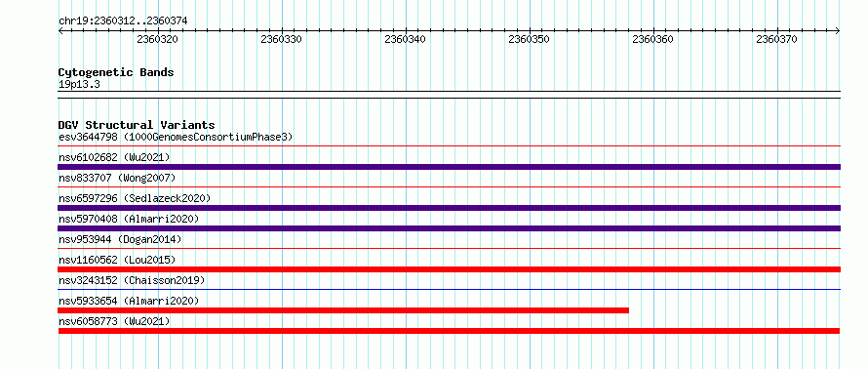Click the chr19:2360312..2360374 region label
Viewport: 868px width, 369px height.
[x=123, y=21]
